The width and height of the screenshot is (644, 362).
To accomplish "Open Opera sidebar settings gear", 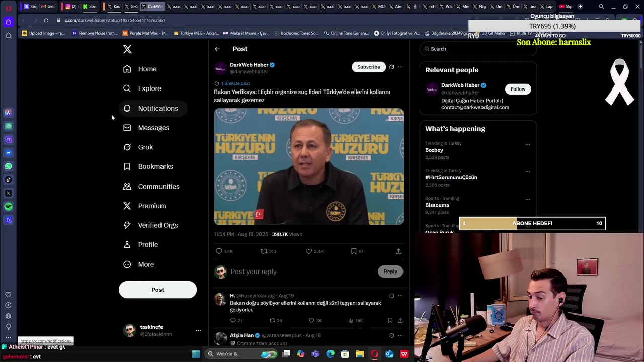I will click(8, 316).
